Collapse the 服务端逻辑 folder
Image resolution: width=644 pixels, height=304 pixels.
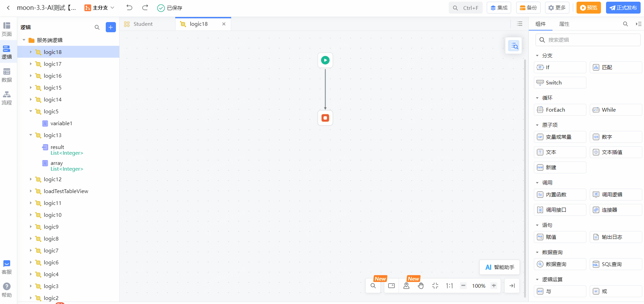pyautogui.click(x=24, y=40)
